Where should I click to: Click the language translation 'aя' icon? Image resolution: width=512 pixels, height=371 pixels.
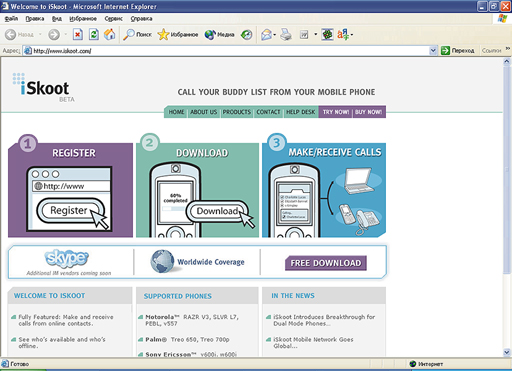(343, 34)
